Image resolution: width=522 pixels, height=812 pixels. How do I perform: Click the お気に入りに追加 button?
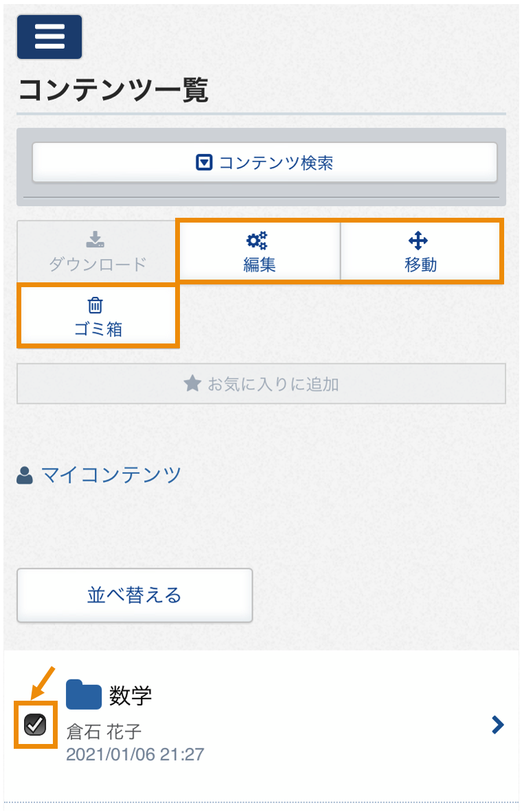click(x=261, y=384)
